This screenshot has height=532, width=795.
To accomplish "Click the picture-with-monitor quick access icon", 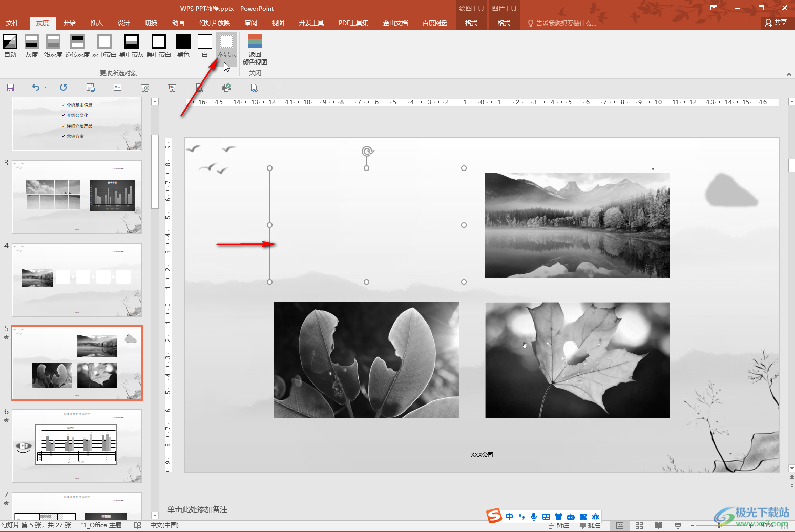I will click(x=91, y=88).
